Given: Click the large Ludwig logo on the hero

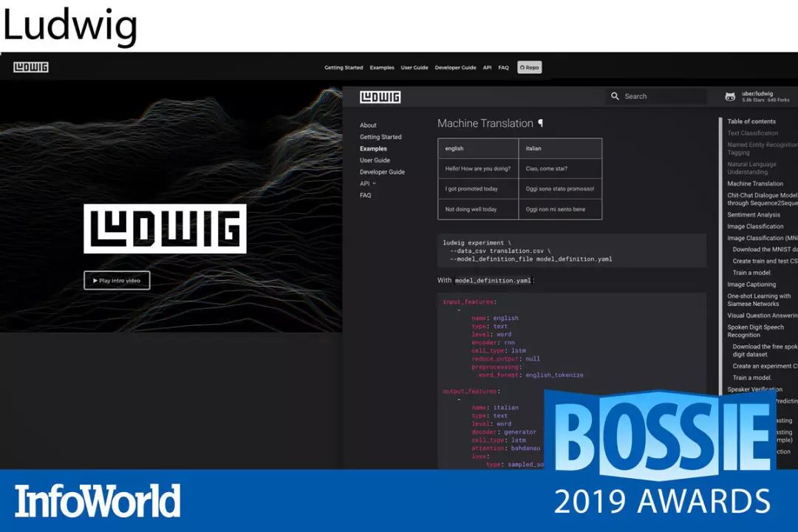Looking at the screenshot, I should tap(165, 229).
